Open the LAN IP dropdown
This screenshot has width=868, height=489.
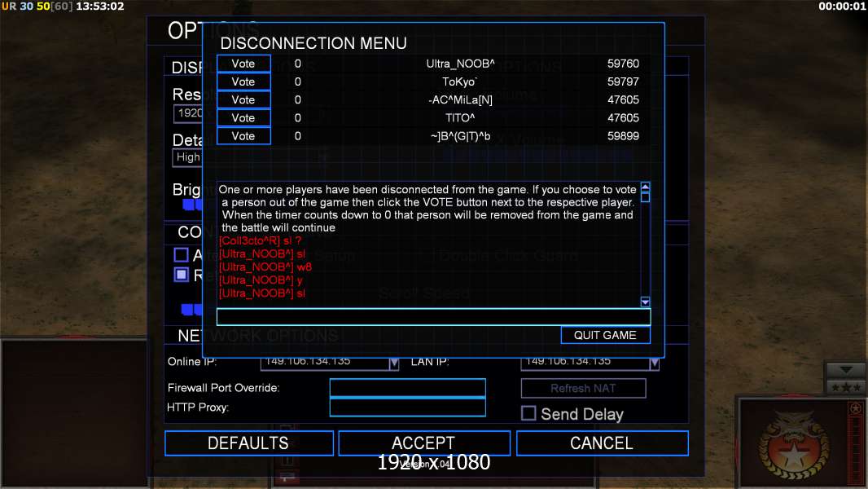pos(655,363)
